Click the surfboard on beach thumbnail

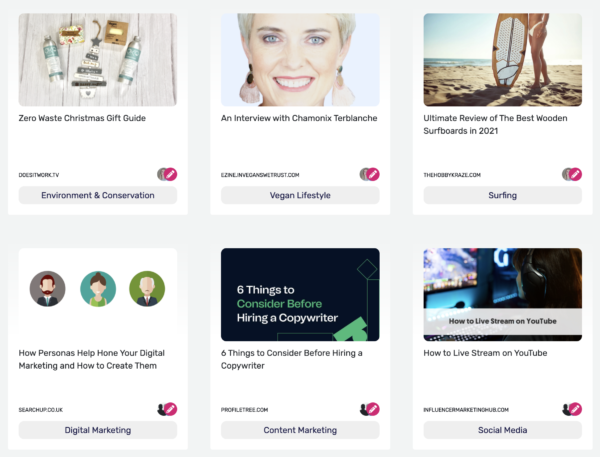click(502, 60)
